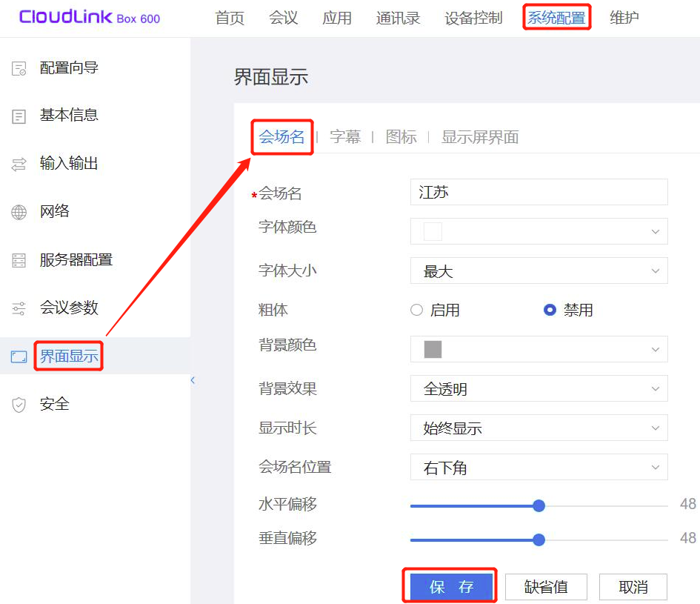Open 基本信息 in the sidebar
Screen dimensions: 700x604
[x=69, y=116]
